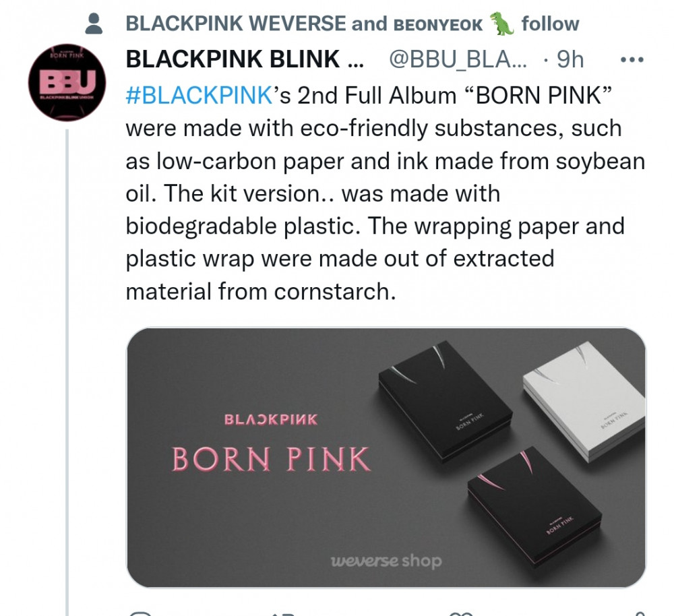Click the dinosaur emoji next to BEONYEOK
674x616 pixels.
tap(502, 24)
